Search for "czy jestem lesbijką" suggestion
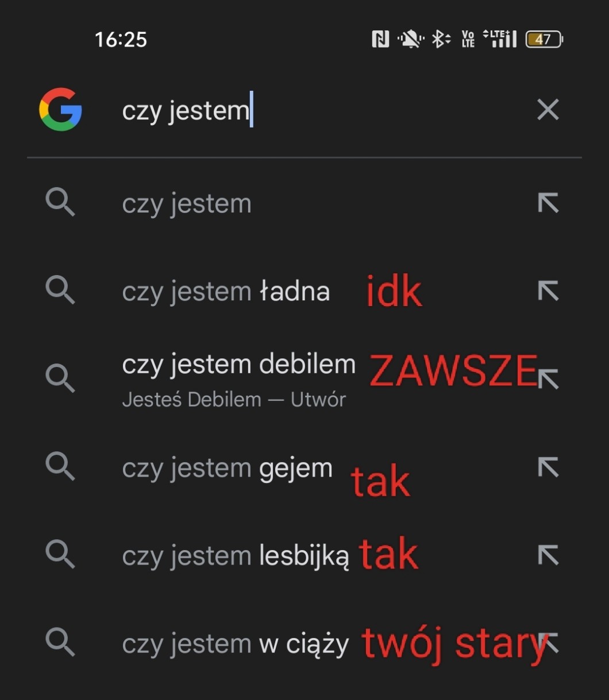The width and height of the screenshot is (609, 700). point(235,556)
